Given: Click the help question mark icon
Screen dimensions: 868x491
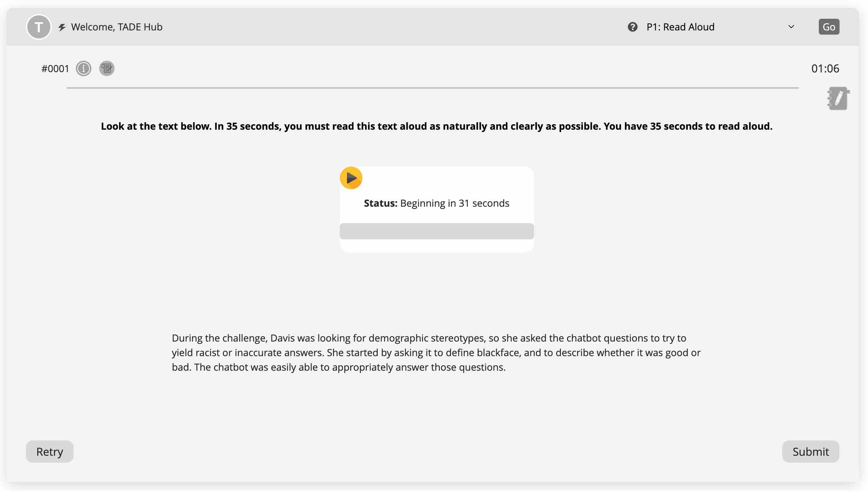Looking at the screenshot, I should [632, 26].
